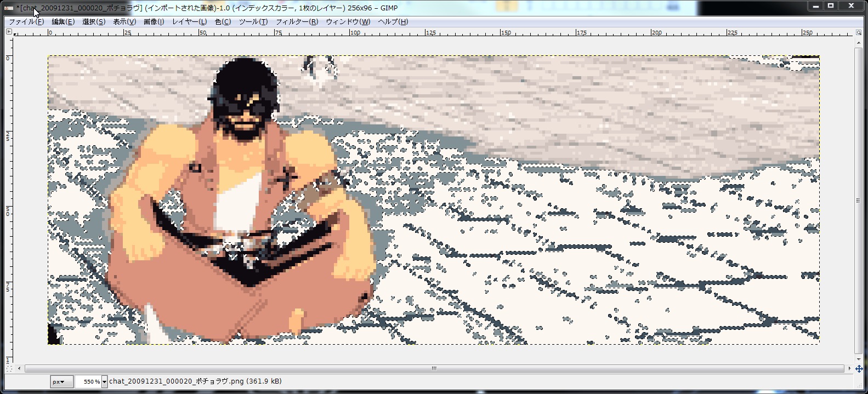
Task: Open the ヘルプ(H) menu
Action: [x=393, y=22]
